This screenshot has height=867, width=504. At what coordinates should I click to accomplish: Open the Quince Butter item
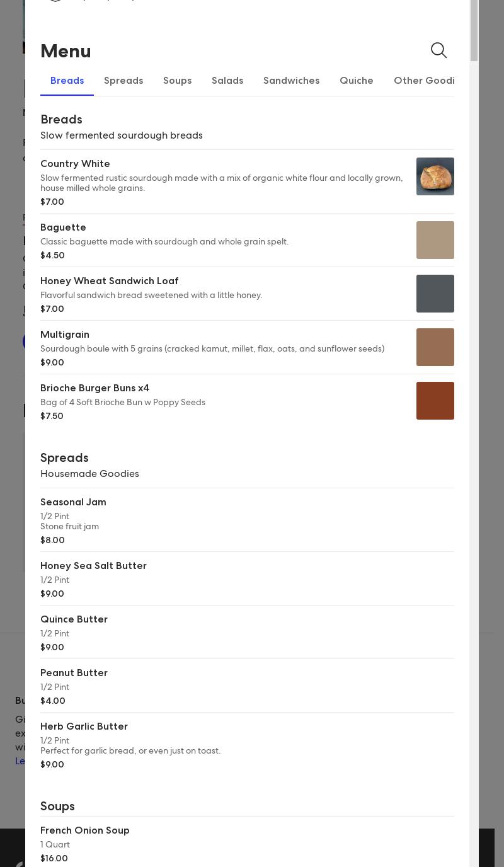pyautogui.click(x=74, y=619)
